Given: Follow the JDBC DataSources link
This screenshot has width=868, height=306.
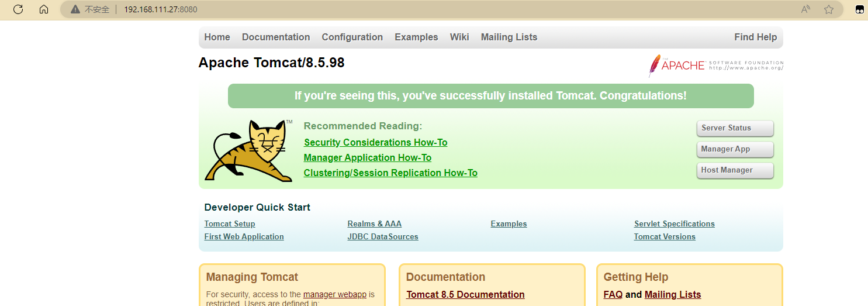Looking at the screenshot, I should click(383, 236).
